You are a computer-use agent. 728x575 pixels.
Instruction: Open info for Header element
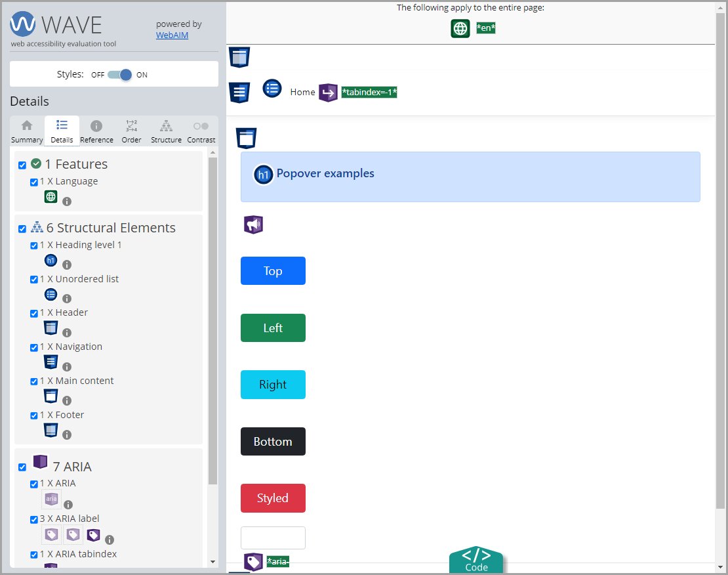coord(67,332)
